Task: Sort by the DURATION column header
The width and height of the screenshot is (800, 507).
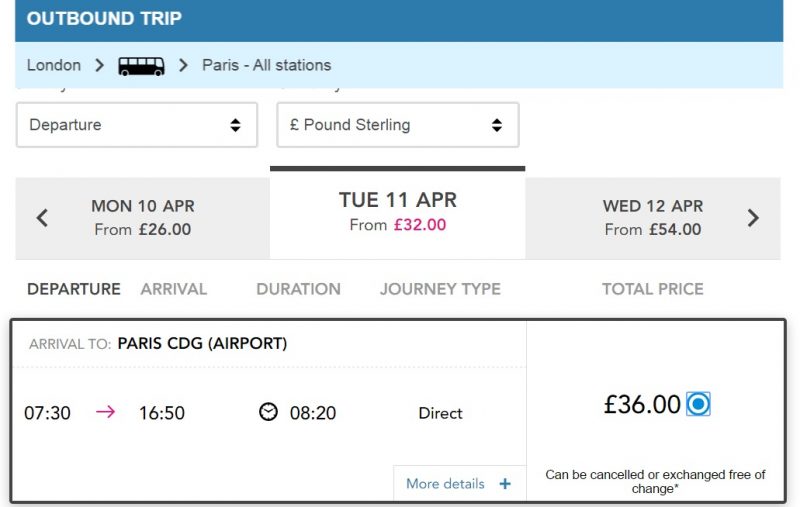Action: coord(298,289)
